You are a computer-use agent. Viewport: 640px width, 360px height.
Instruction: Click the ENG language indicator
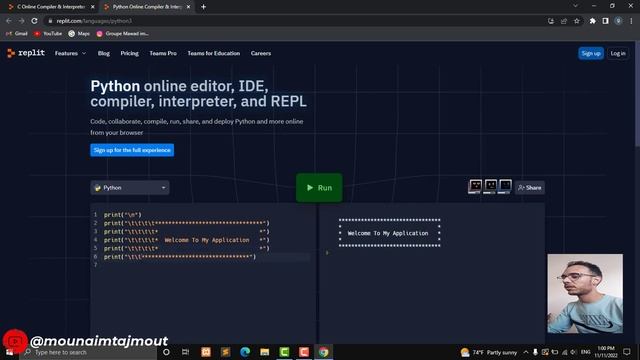[585, 352]
